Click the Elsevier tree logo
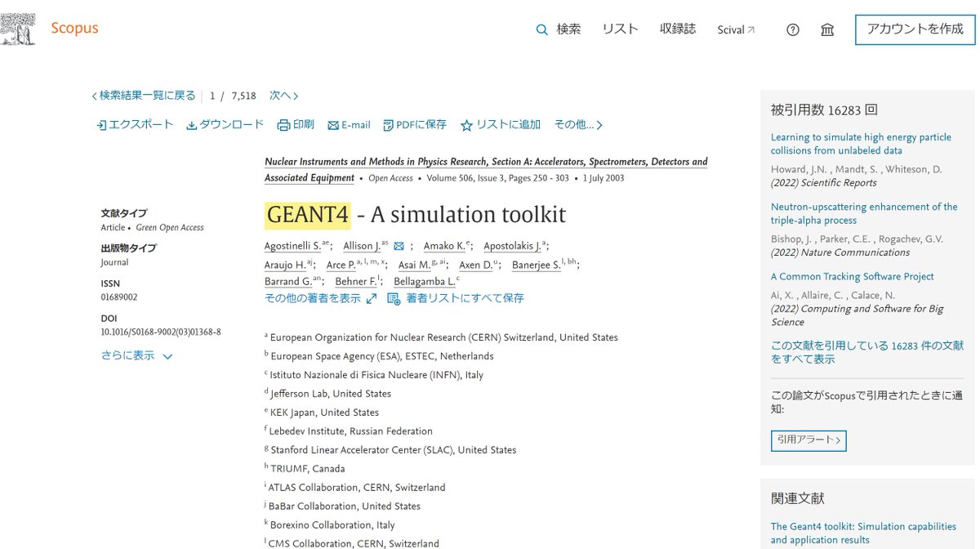This screenshot has width=980, height=549. point(18,29)
